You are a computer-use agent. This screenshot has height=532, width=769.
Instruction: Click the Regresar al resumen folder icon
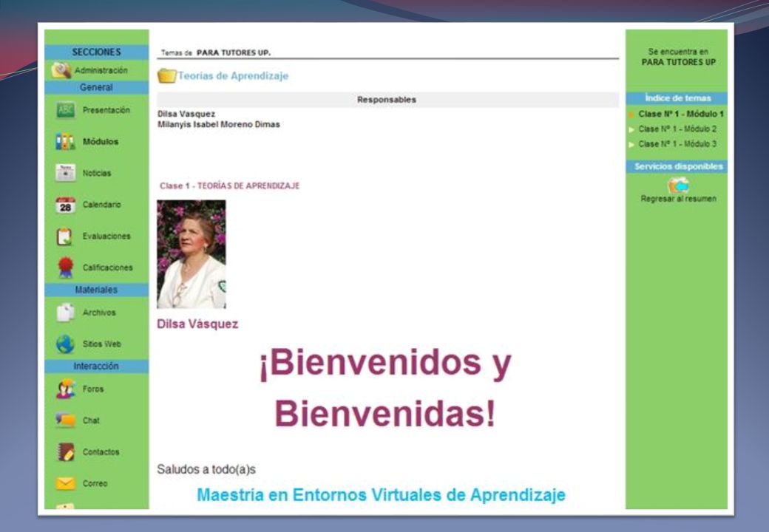point(678,185)
